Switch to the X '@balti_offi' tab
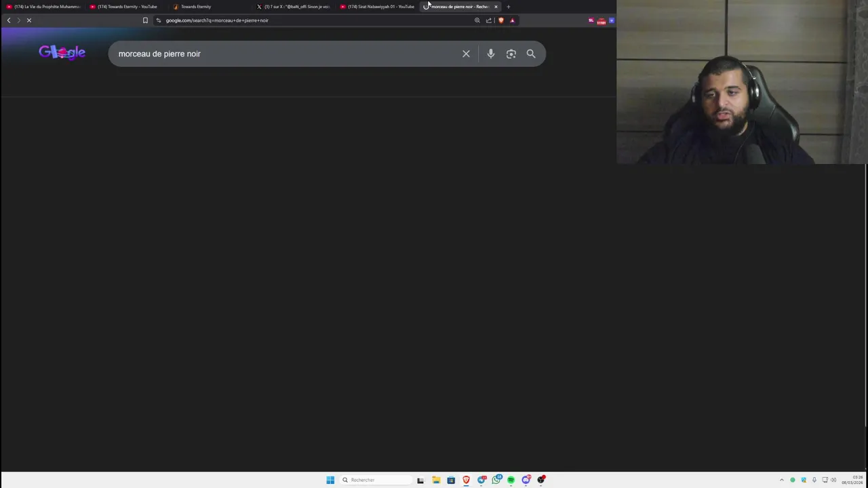868x488 pixels. click(x=294, y=7)
